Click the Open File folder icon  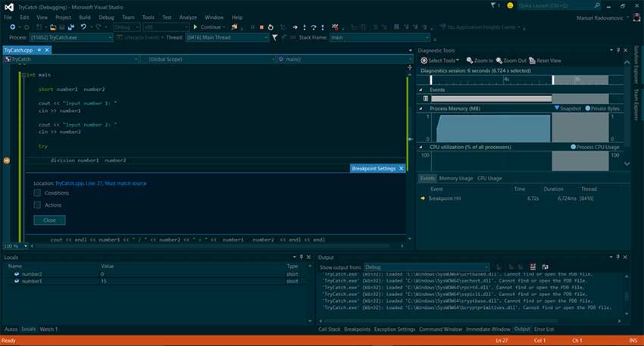tap(53, 27)
